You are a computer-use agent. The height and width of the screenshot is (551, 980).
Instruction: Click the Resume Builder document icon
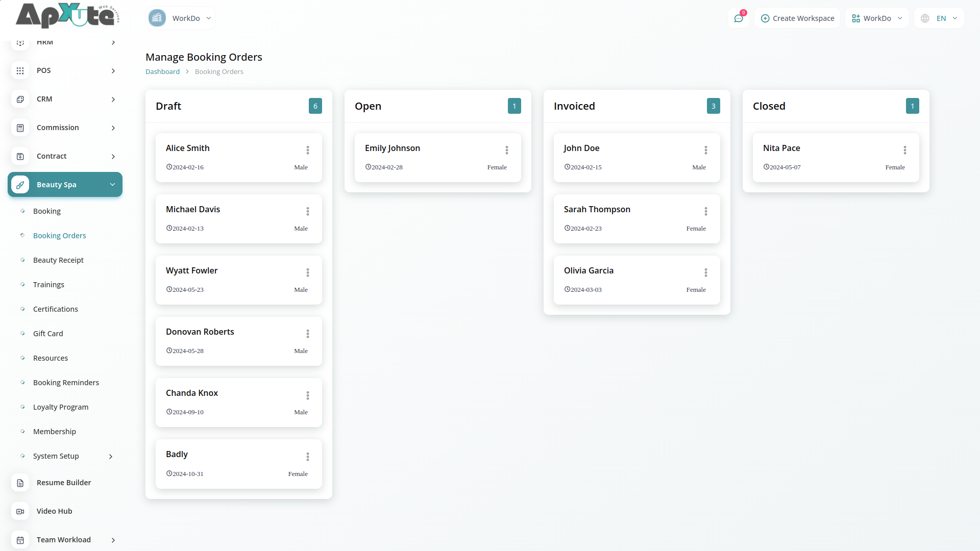tap(20, 483)
